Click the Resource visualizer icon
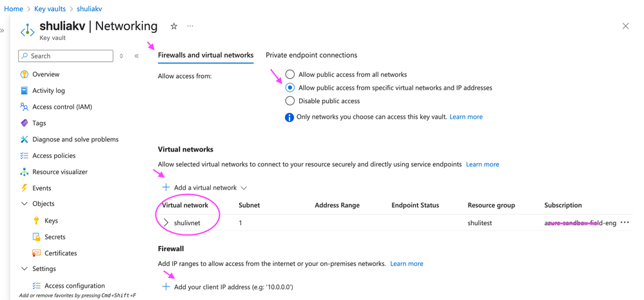The image size is (644, 300). tap(24, 172)
